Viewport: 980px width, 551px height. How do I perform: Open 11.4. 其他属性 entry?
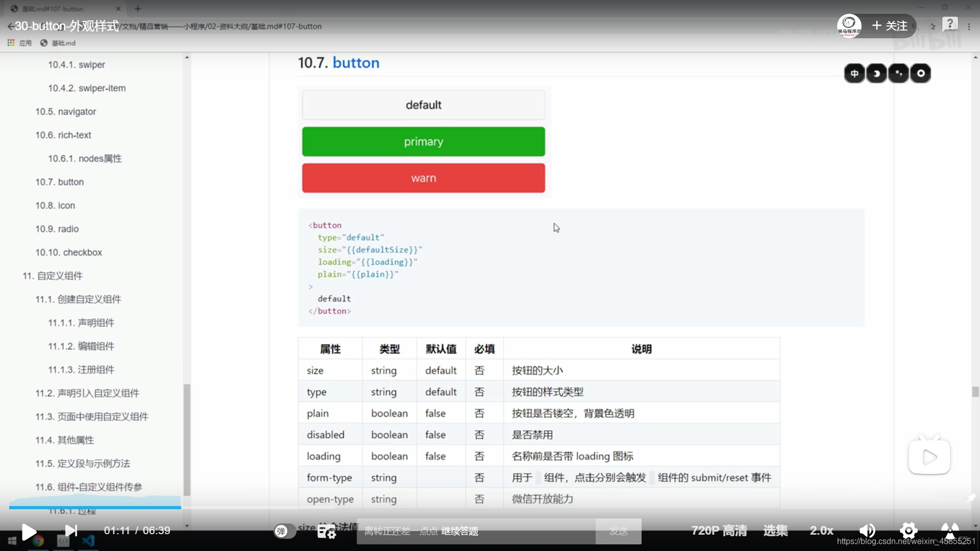[65, 440]
